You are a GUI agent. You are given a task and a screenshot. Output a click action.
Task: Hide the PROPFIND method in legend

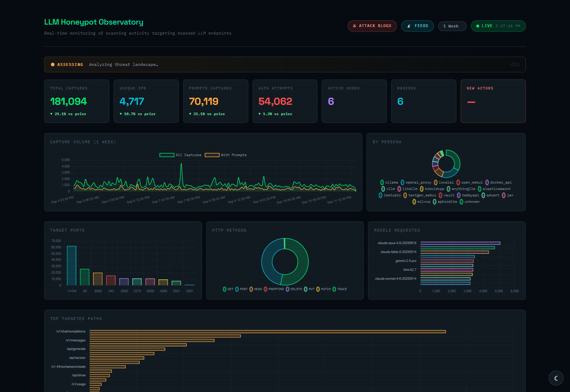coord(274,289)
